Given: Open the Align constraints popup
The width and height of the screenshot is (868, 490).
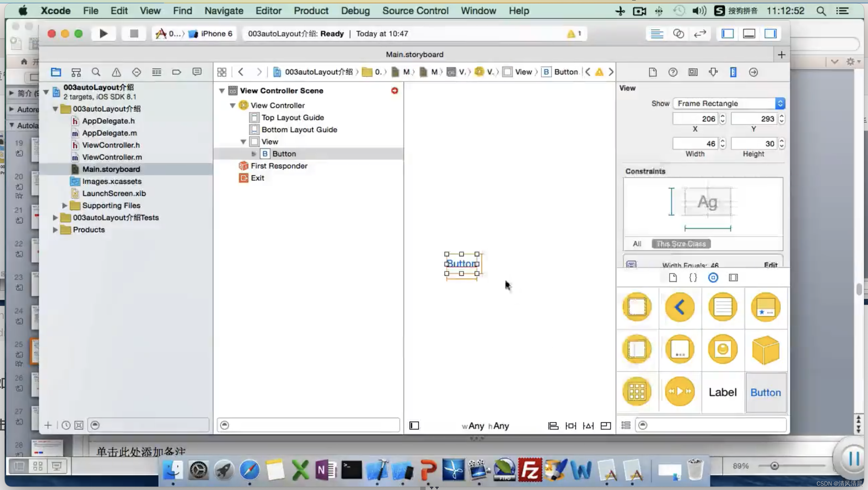Looking at the screenshot, I should pos(553,426).
